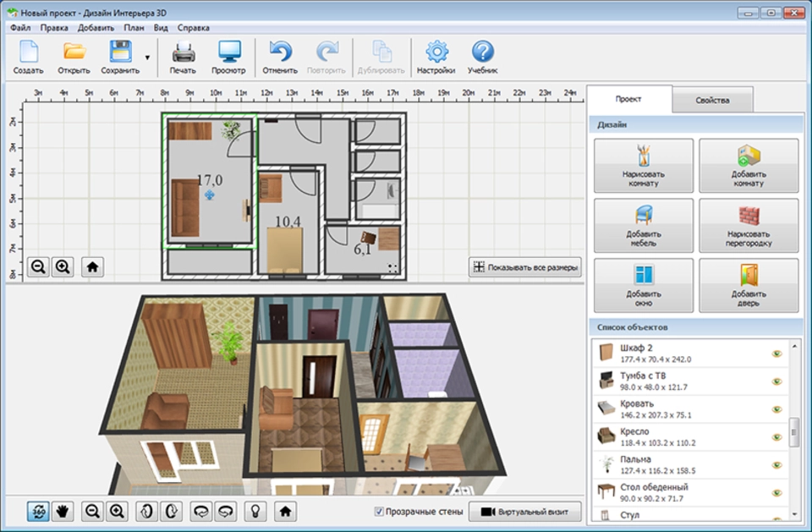Select the 17,0 room on plan

tap(210, 180)
